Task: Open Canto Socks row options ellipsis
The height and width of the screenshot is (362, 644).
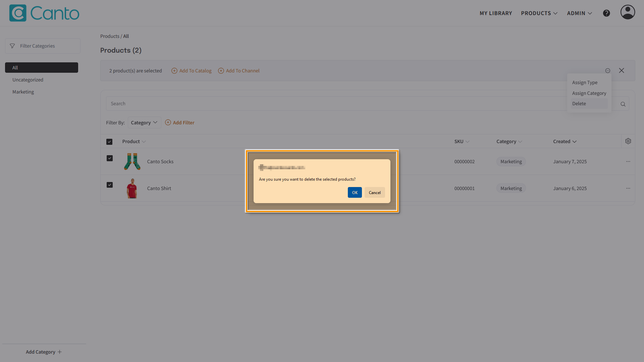Action: click(x=628, y=162)
